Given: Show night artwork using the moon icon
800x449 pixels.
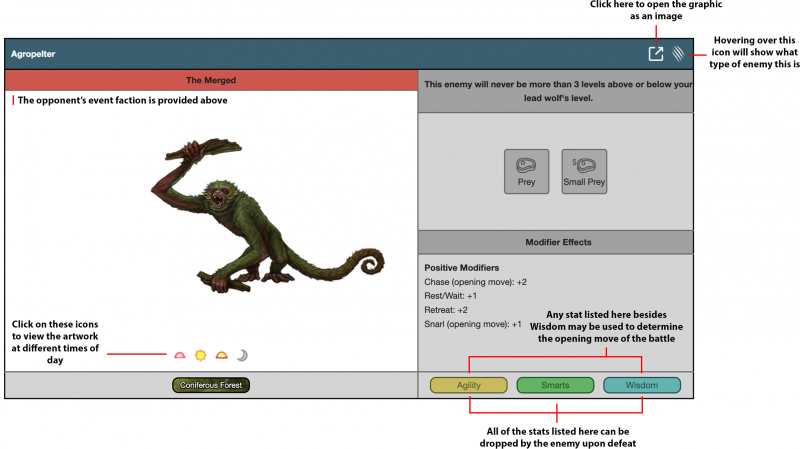Looking at the screenshot, I should tap(242, 355).
